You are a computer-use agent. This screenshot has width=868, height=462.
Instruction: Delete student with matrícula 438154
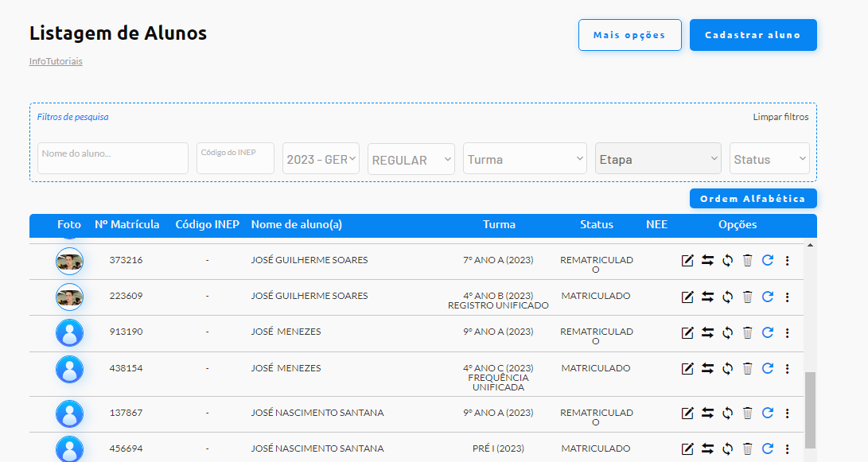[x=747, y=368]
